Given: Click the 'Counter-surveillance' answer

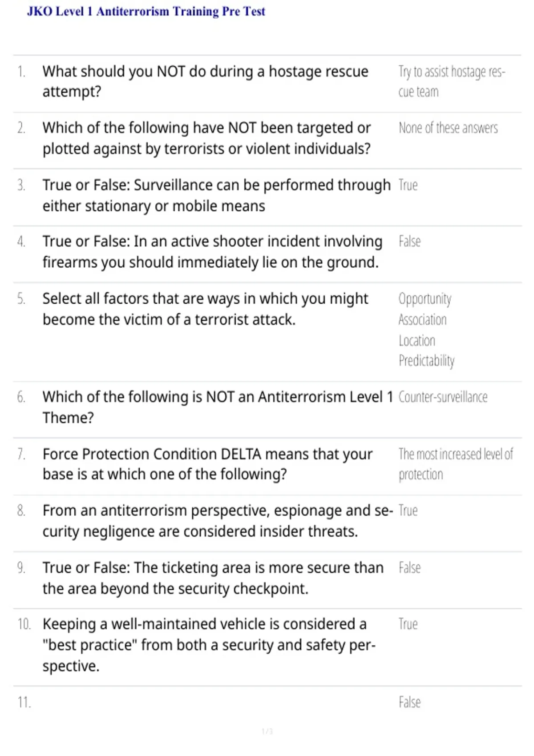Looking at the screenshot, I should [443, 397].
